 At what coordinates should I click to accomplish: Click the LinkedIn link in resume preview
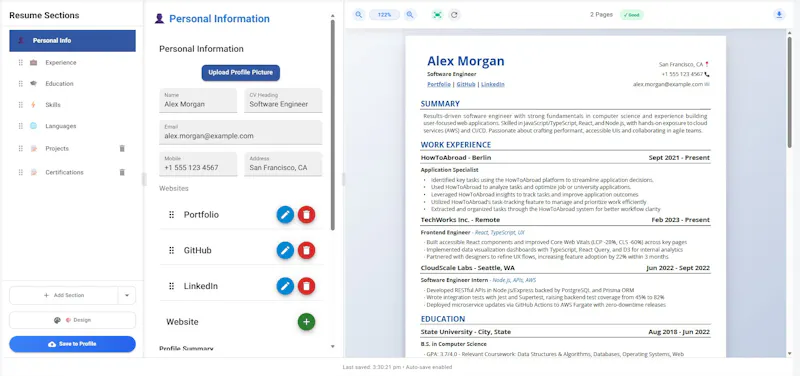pyautogui.click(x=493, y=84)
